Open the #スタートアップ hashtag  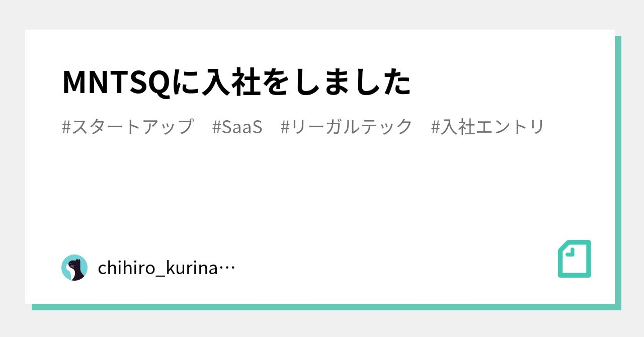[x=127, y=127]
